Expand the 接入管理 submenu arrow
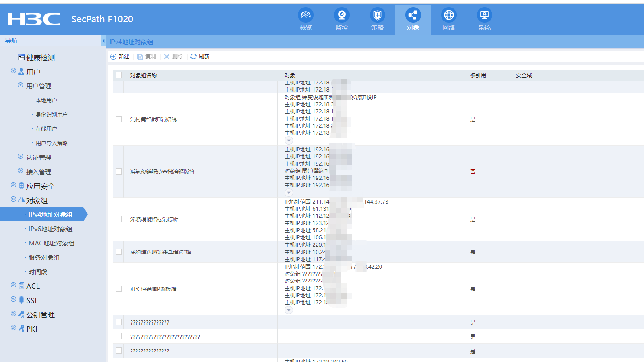The image size is (644, 362). pos(21,171)
